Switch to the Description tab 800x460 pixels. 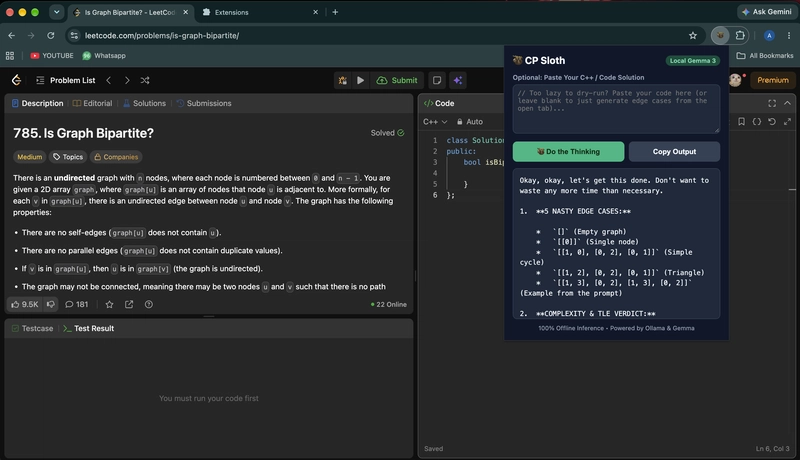[x=37, y=103]
